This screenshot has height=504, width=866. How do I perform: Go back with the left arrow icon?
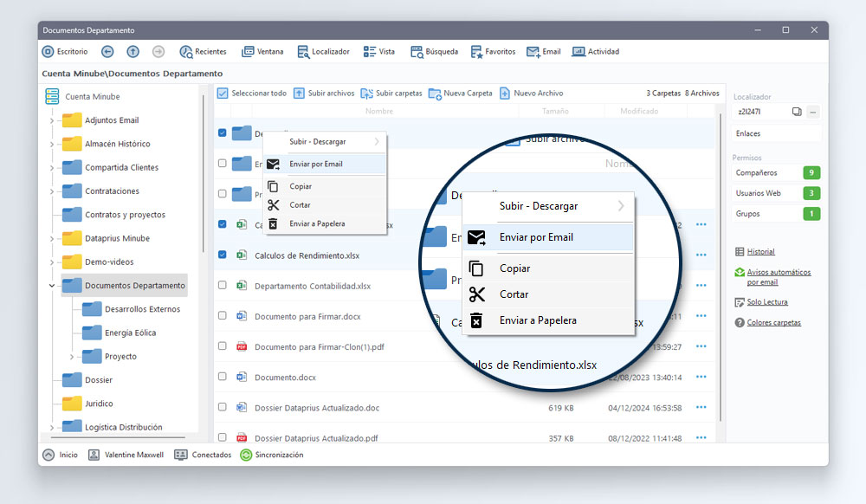click(x=107, y=51)
